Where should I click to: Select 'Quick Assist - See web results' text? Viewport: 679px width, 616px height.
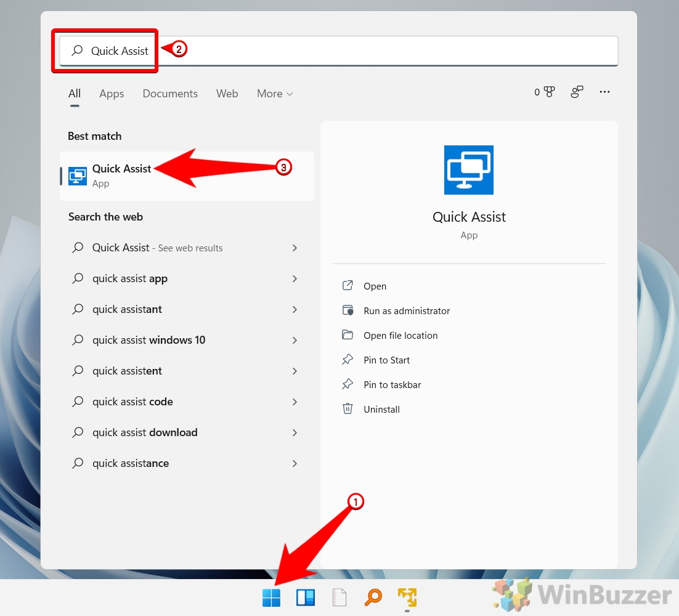click(157, 248)
